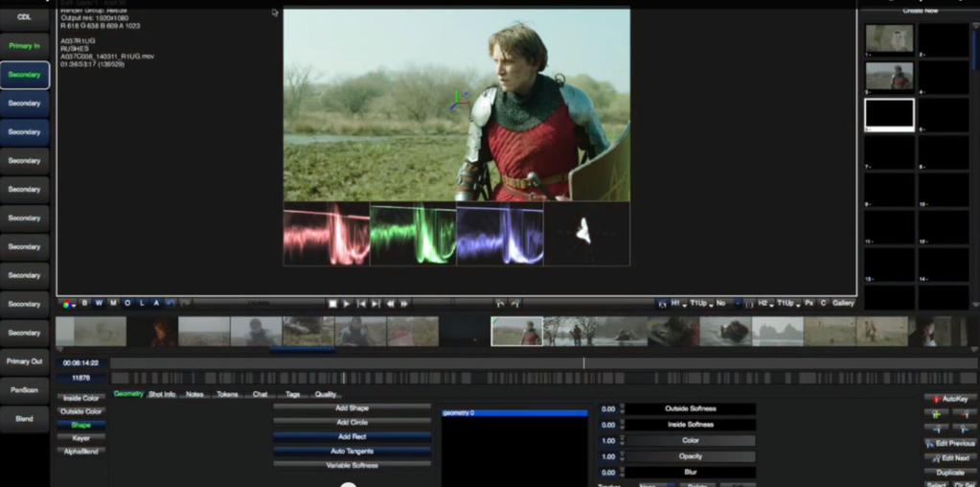Switch to the Tokens tab

pyautogui.click(x=227, y=394)
